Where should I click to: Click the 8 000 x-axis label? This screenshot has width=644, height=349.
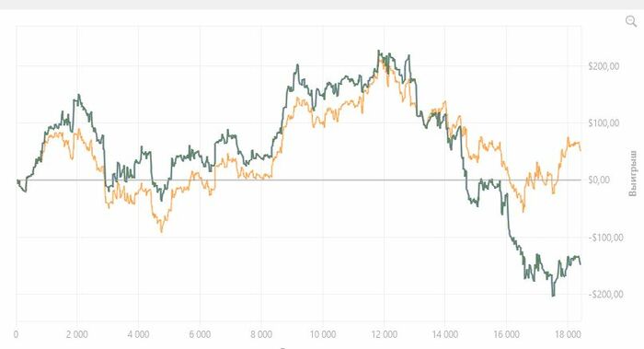[260, 334]
